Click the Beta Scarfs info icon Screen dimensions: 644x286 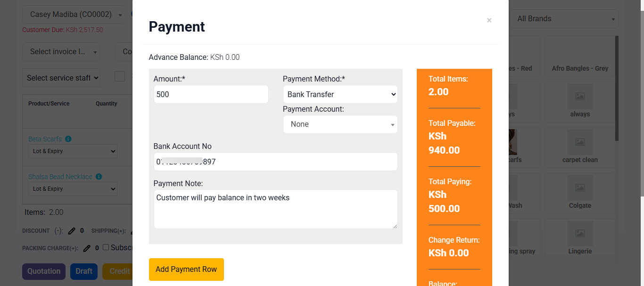68,139
